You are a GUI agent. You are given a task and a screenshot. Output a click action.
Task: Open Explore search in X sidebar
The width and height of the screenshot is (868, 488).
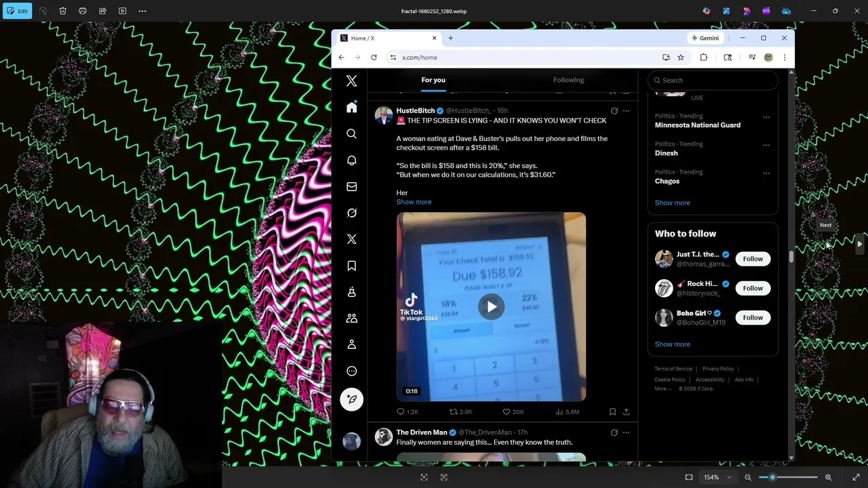(x=351, y=134)
